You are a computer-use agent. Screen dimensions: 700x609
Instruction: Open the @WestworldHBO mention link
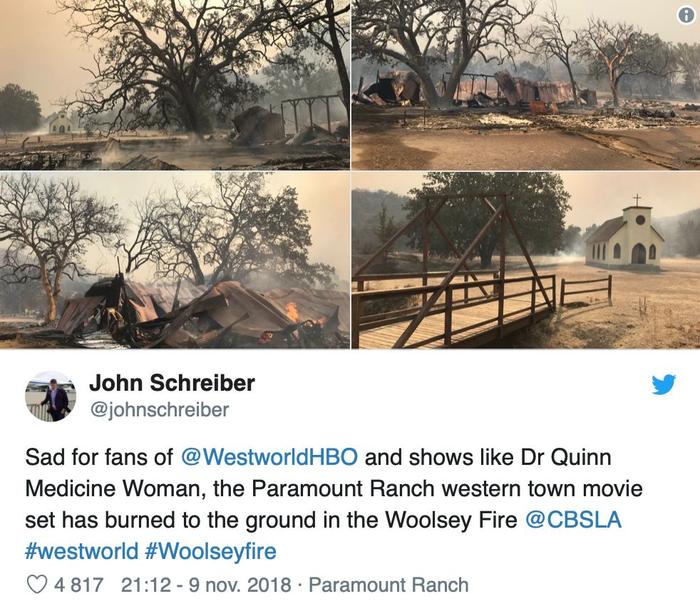pos(269,457)
